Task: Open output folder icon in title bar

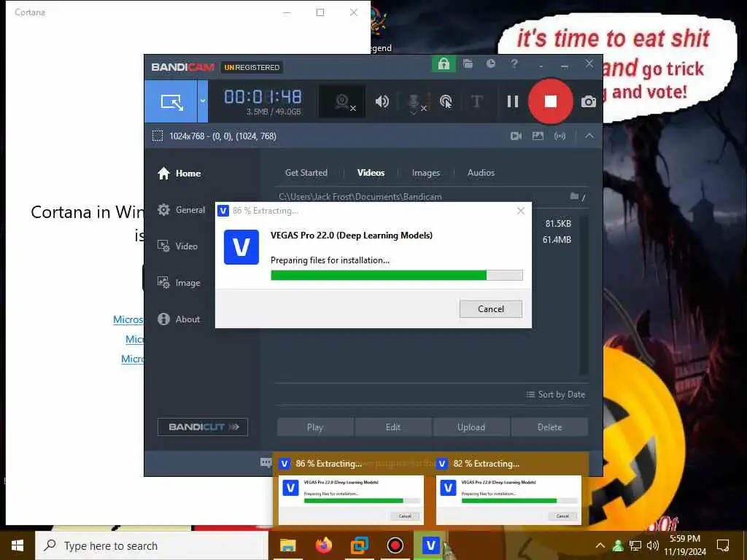Action: pos(468,63)
